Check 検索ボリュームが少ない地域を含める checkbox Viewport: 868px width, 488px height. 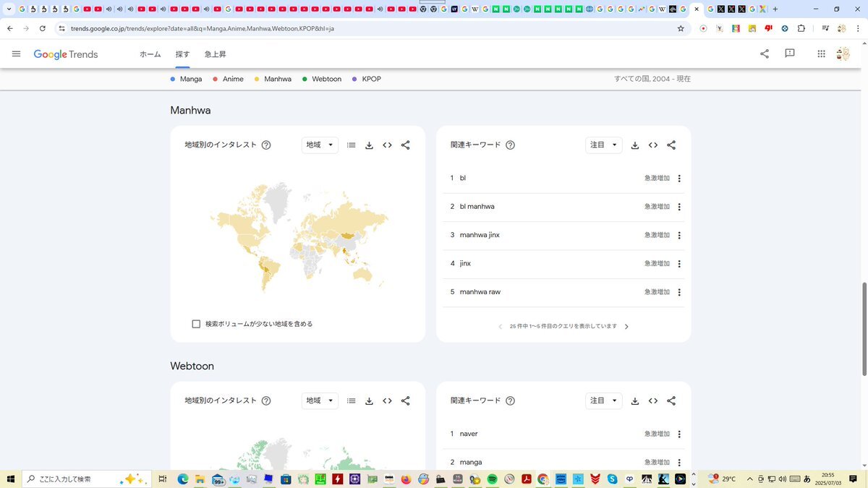(196, 324)
